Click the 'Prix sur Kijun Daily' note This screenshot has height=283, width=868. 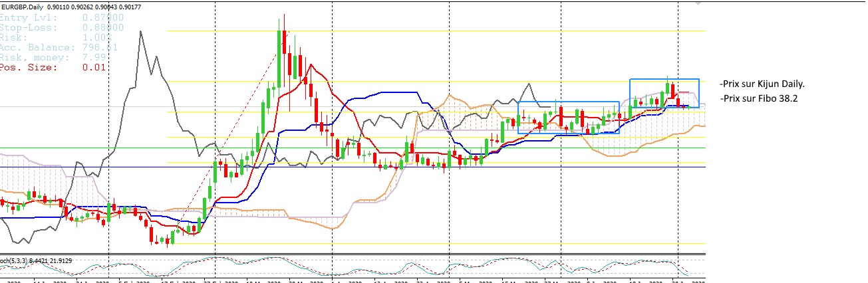(762, 84)
